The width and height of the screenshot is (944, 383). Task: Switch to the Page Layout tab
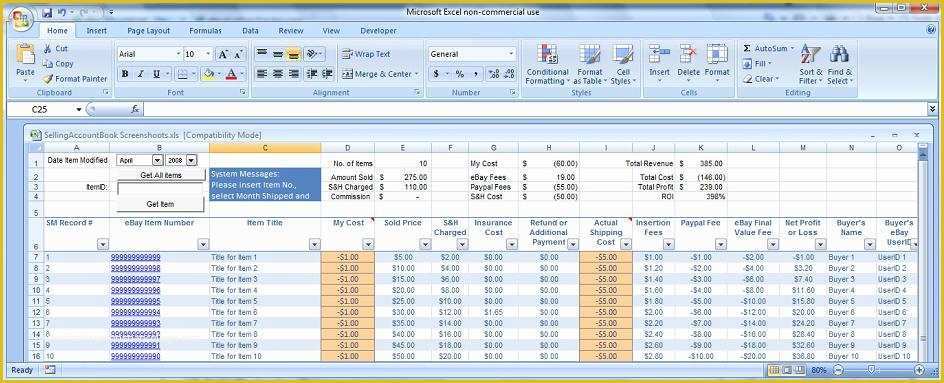(149, 31)
